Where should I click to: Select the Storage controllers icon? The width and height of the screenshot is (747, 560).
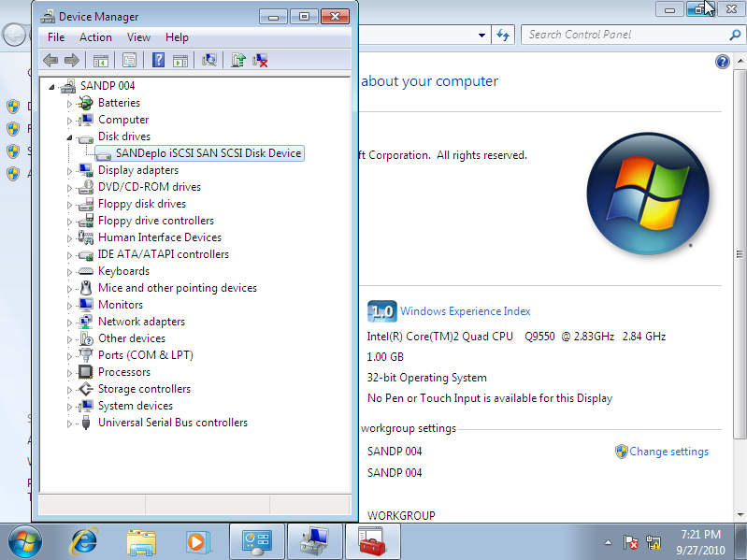86,389
